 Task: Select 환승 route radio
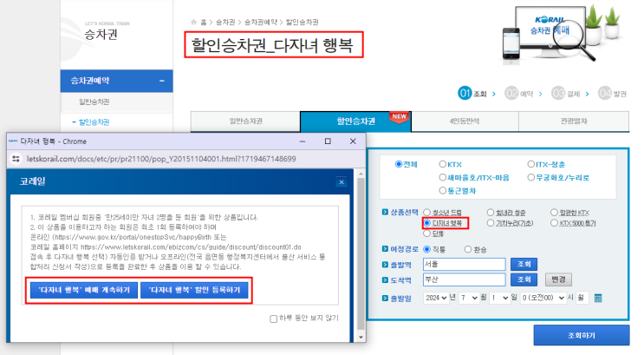pyautogui.click(x=468, y=249)
